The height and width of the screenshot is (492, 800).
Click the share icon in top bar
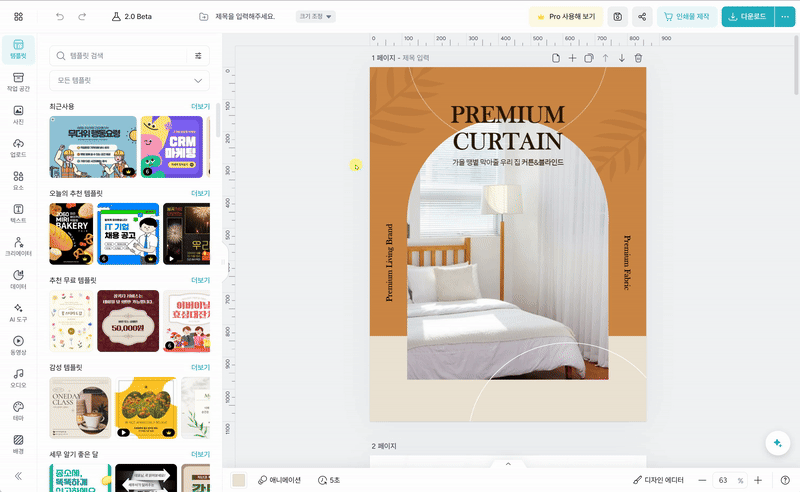pos(641,17)
